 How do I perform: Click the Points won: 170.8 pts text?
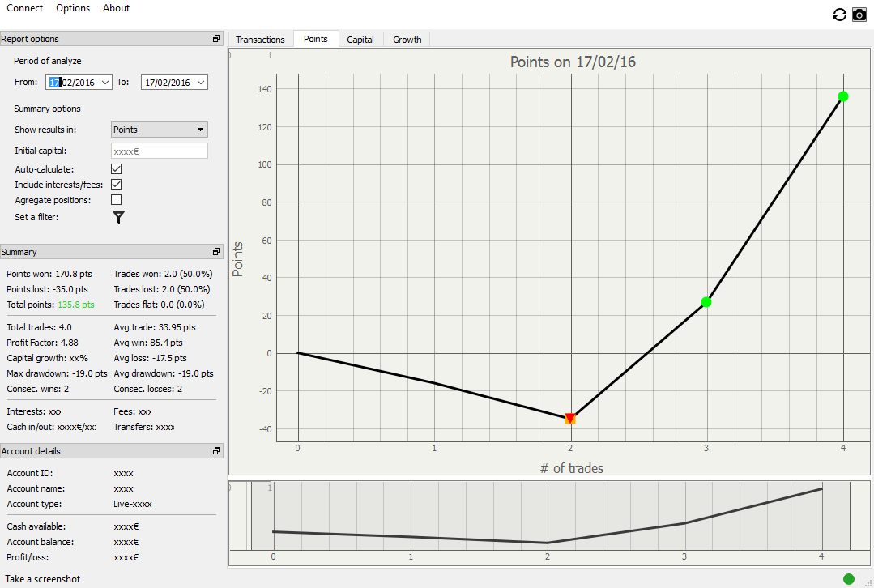49,274
